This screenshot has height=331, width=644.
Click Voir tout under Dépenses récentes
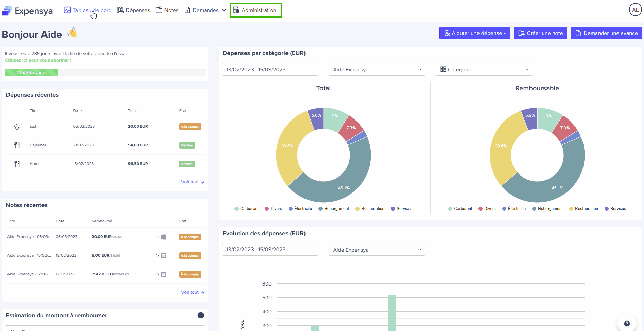click(193, 182)
